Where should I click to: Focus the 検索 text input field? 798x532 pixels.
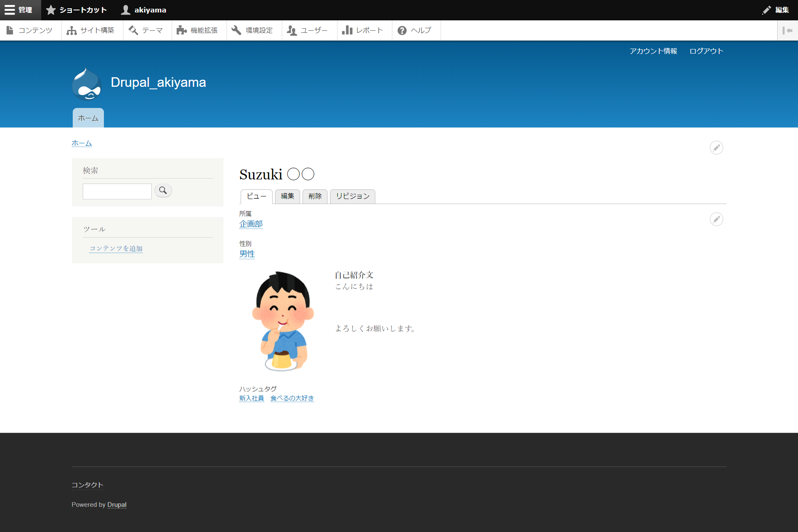(117, 191)
